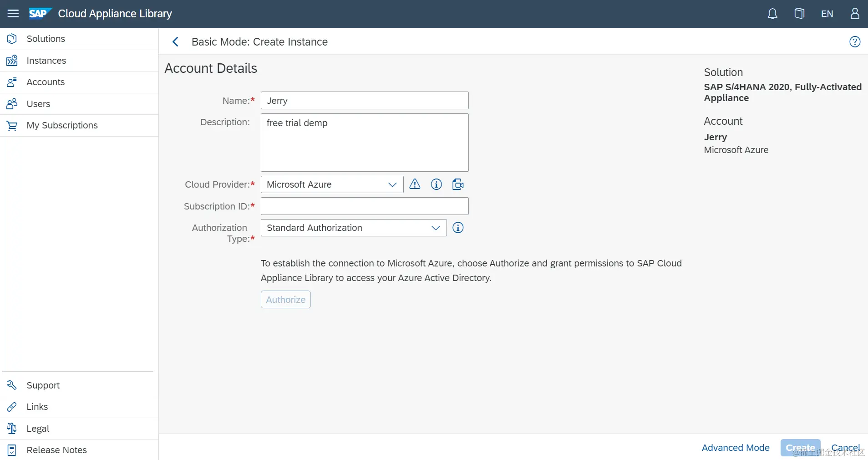Go to Accounts page
Screen dimensions: 868x460
coord(79,82)
